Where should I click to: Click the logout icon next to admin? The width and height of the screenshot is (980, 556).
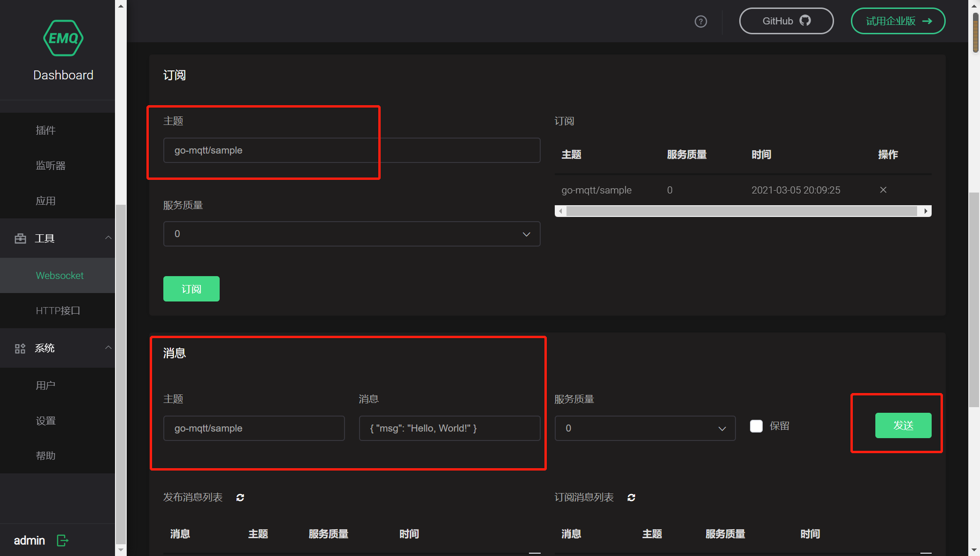62,541
